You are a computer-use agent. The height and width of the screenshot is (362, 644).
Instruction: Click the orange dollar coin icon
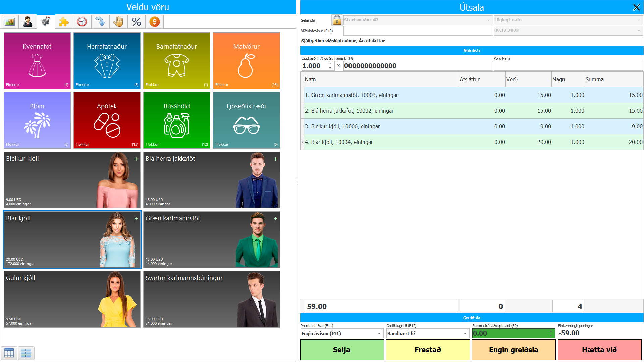coord(154,22)
